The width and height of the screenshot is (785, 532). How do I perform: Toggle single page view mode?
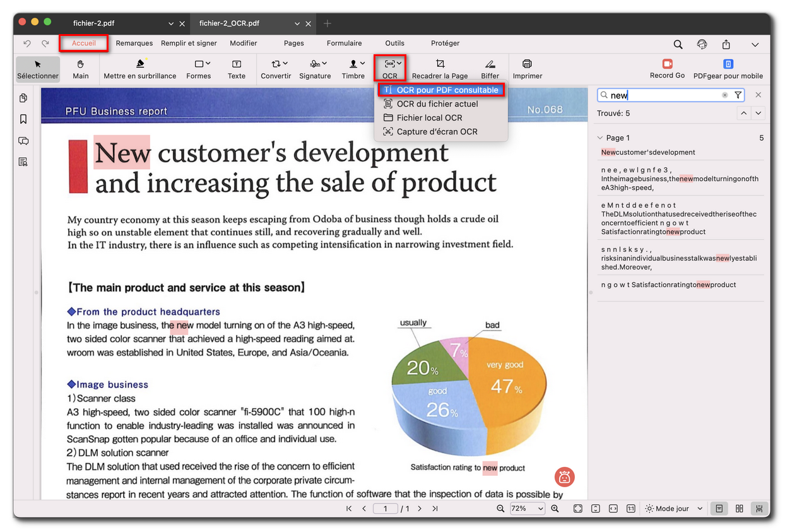[719, 509]
